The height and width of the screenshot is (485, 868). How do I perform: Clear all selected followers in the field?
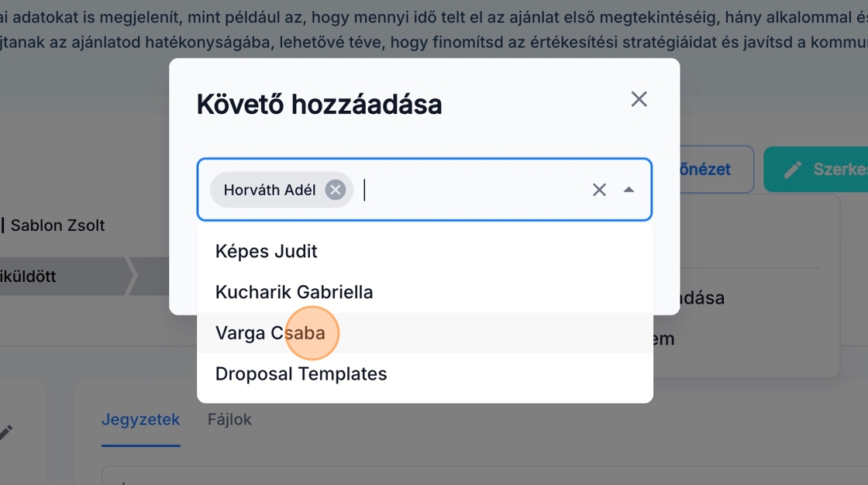(x=599, y=190)
